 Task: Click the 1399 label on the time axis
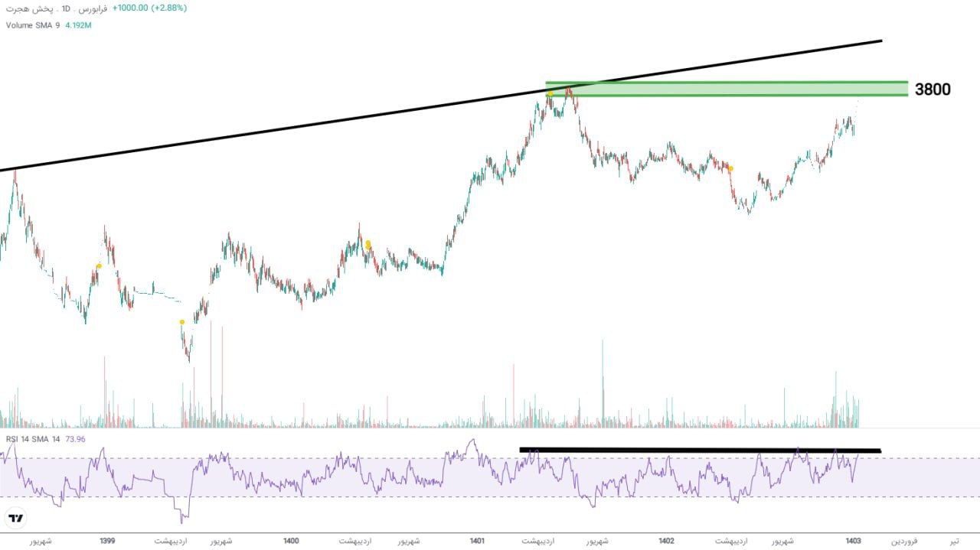point(107,541)
